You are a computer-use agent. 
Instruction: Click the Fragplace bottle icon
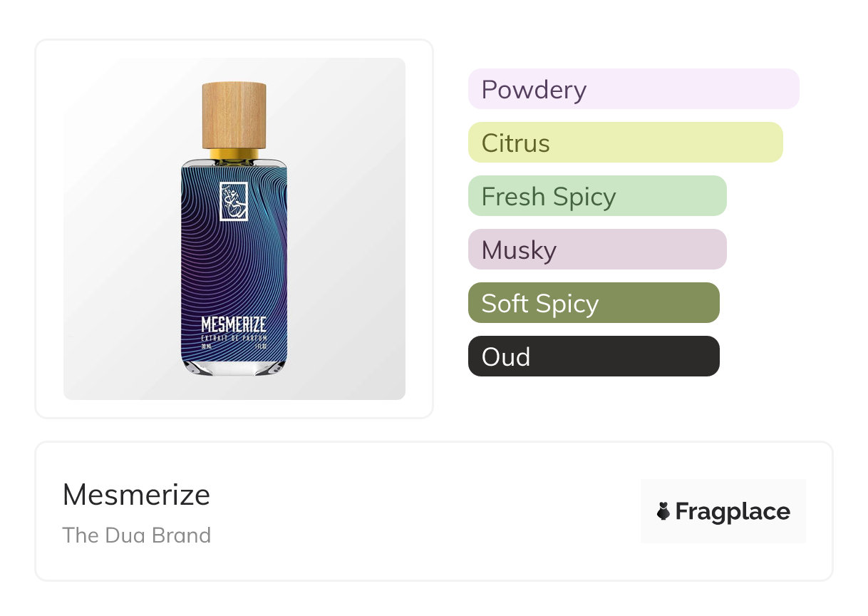pos(663,511)
